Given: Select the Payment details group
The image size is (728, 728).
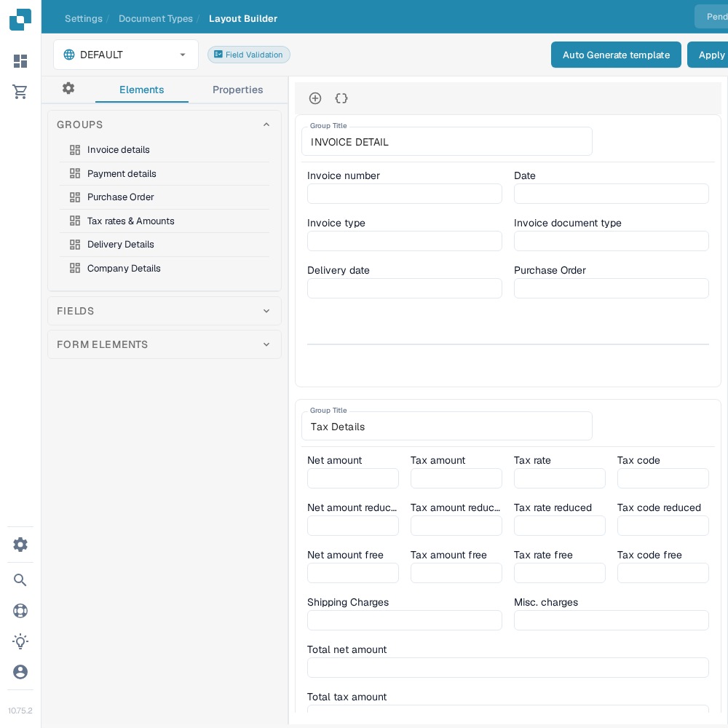Looking at the screenshot, I should tap(165, 174).
